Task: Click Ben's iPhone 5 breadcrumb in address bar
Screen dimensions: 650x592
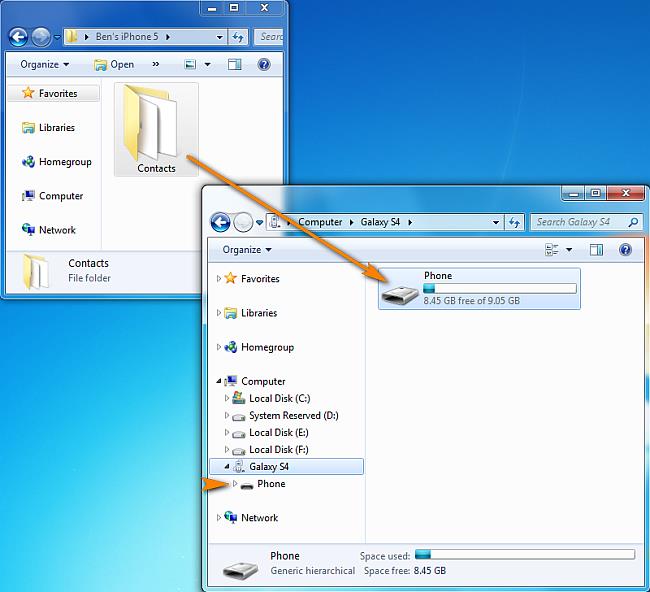Action: [x=127, y=37]
